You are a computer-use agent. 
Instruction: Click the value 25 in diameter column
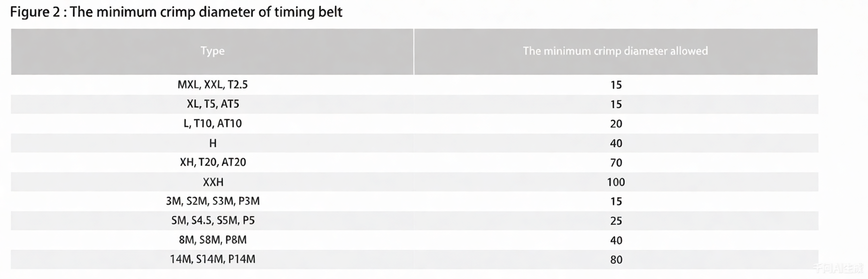616,221
